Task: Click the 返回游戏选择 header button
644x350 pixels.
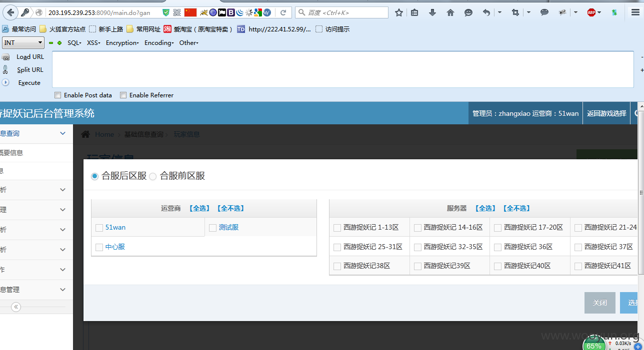Action: (606, 113)
